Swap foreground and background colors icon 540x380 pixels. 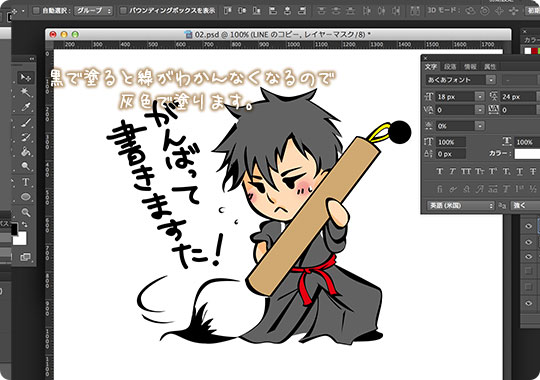[25, 225]
